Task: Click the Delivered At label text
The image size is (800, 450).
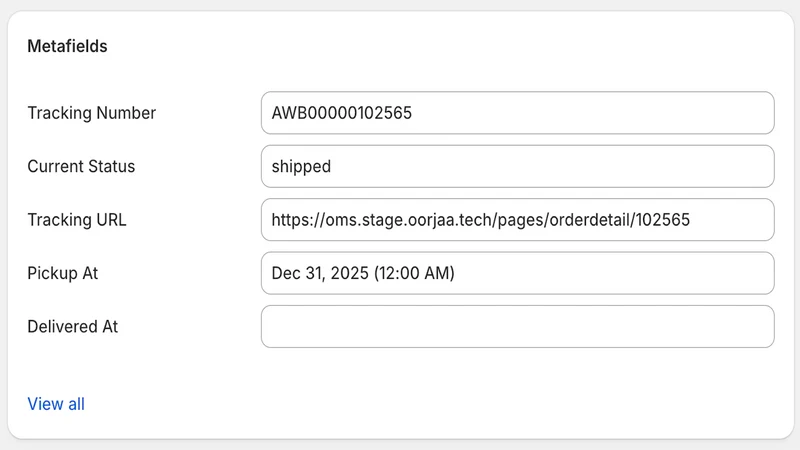Action: [72, 327]
